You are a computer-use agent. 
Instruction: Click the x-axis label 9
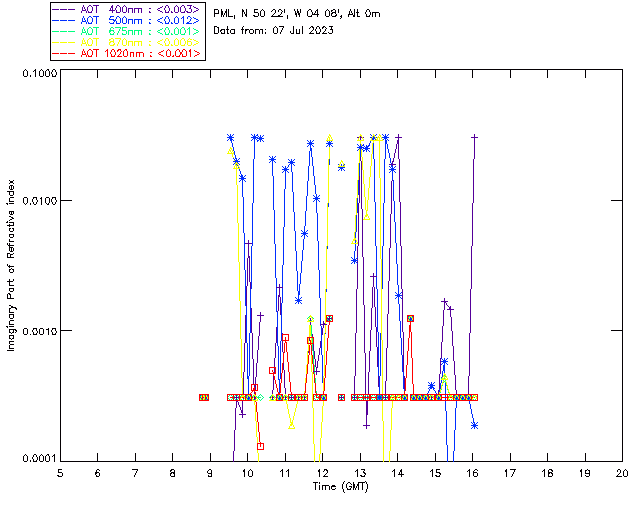pos(210,473)
